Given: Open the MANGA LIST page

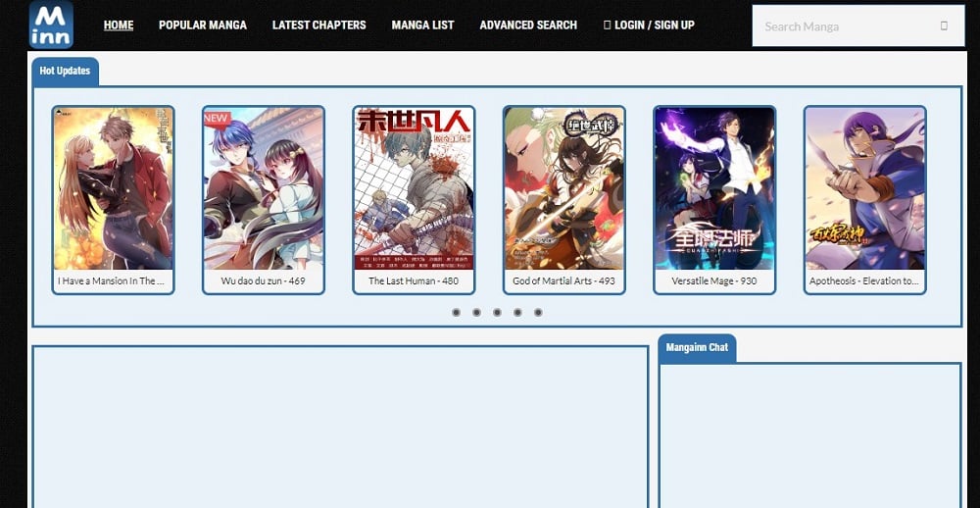Looking at the screenshot, I should tap(422, 25).
